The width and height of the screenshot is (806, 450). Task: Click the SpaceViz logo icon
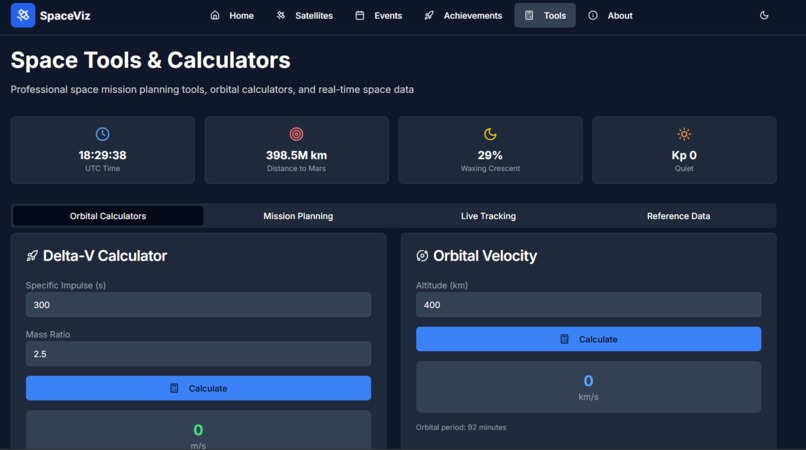point(23,15)
